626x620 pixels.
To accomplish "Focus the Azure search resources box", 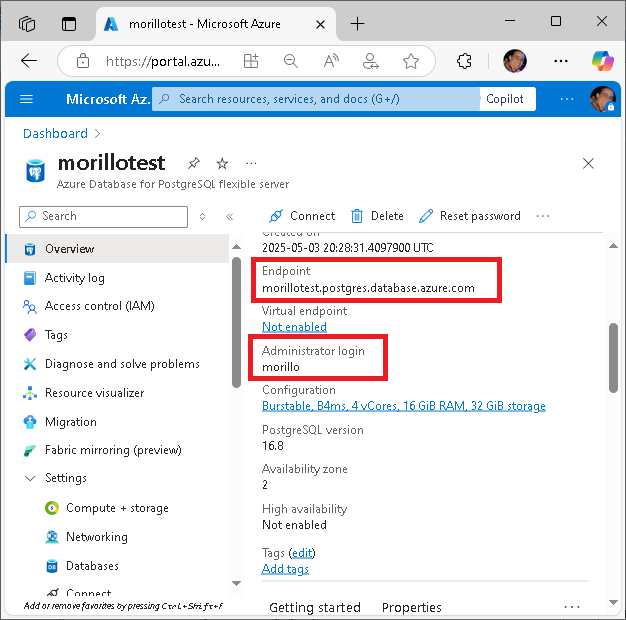I will click(316, 99).
